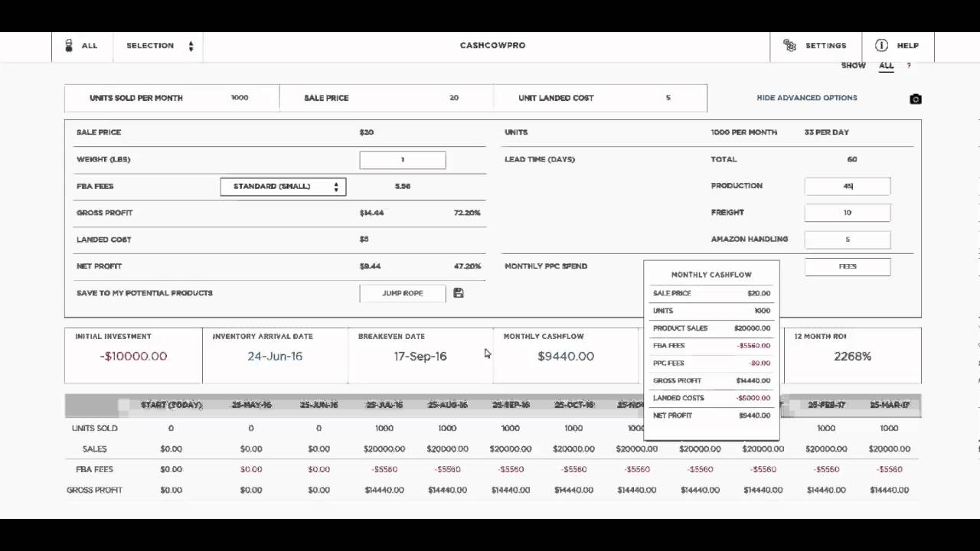Image resolution: width=980 pixels, height=551 pixels.
Task: Click the Production days input field
Action: 848,186
